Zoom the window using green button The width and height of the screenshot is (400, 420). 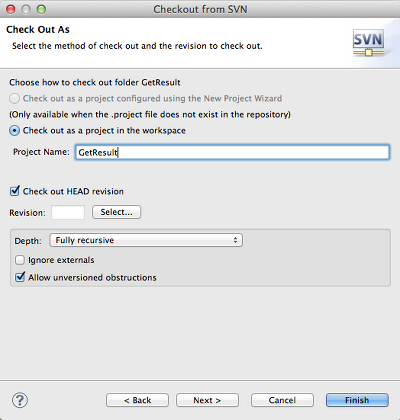41,9
